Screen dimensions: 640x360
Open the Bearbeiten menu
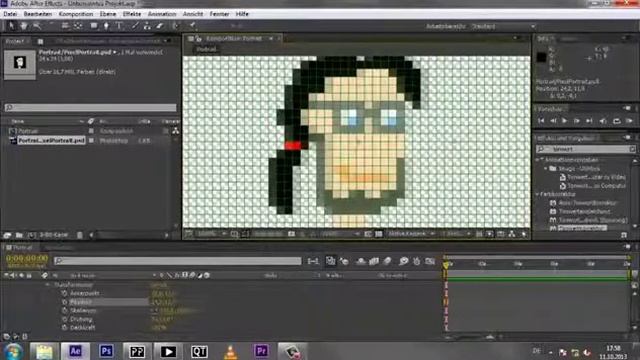coord(38,14)
